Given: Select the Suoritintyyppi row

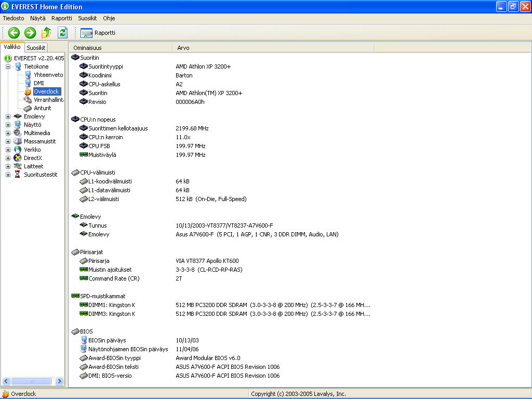Looking at the screenshot, I should (x=300, y=66).
